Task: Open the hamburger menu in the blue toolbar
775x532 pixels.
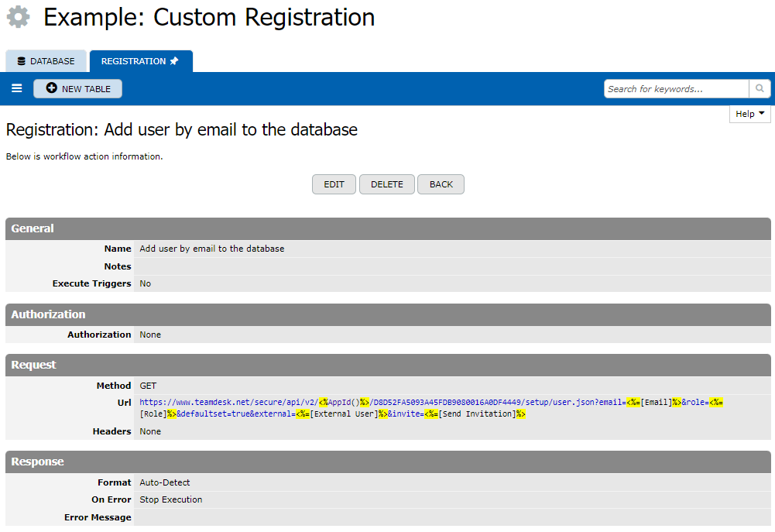Action: [x=17, y=88]
